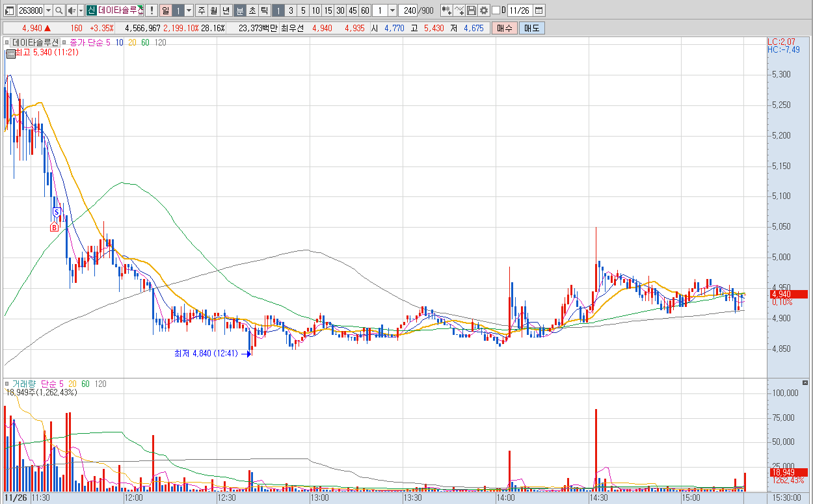Select the 15-minute interval button
Viewport: 813px width, 504px height.
[x=328, y=10]
